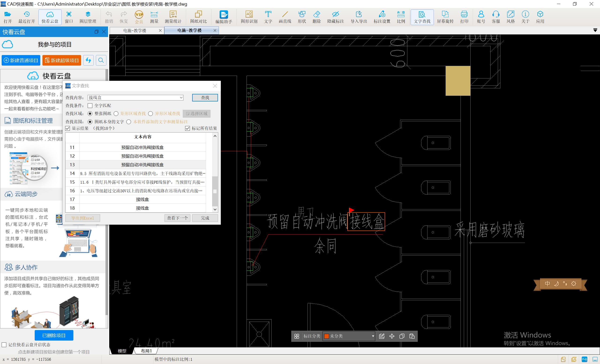The height and width of the screenshot is (364, 600).
Task: Toggle 隐藏标注 hide annotations
Action: (x=336, y=17)
